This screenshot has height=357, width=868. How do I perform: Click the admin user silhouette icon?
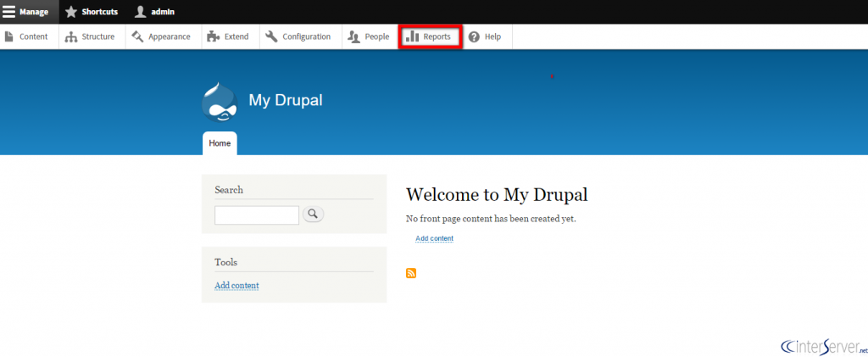pos(141,12)
